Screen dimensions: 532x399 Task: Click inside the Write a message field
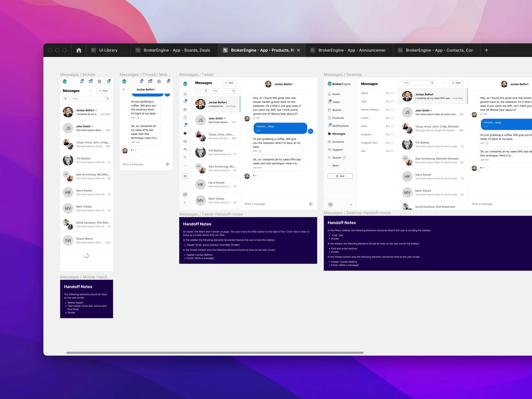click(x=255, y=204)
